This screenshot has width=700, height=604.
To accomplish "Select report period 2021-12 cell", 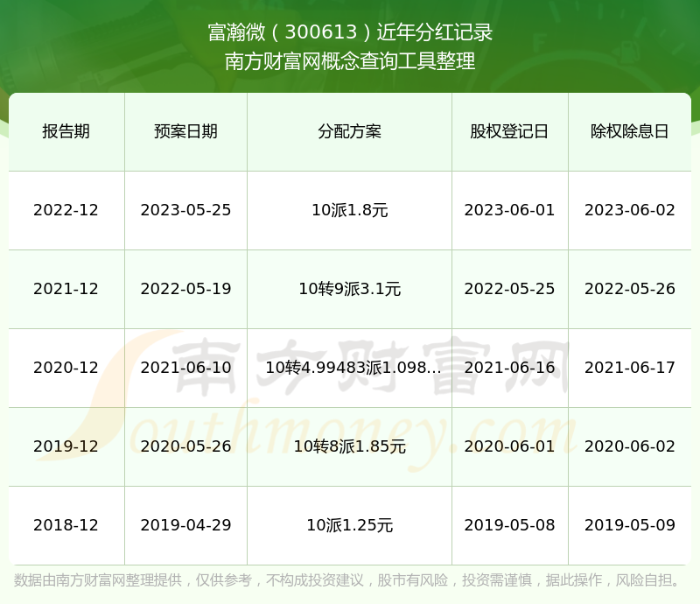I will click(66, 289).
